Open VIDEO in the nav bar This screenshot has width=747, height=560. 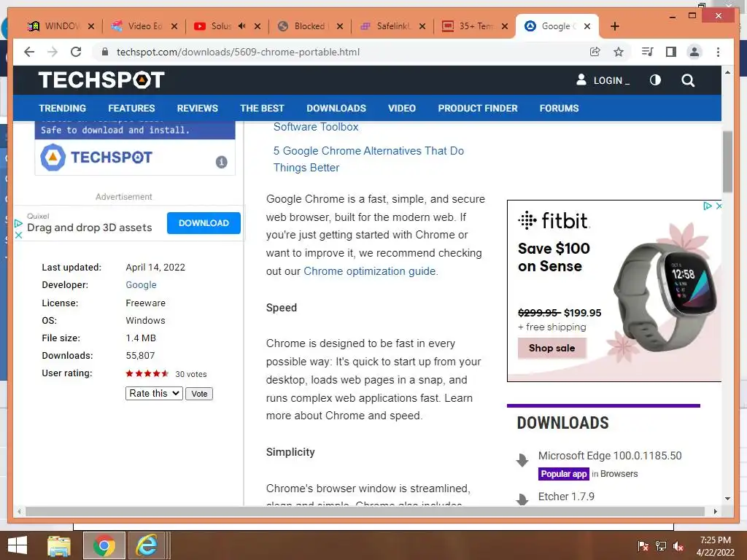click(x=402, y=108)
